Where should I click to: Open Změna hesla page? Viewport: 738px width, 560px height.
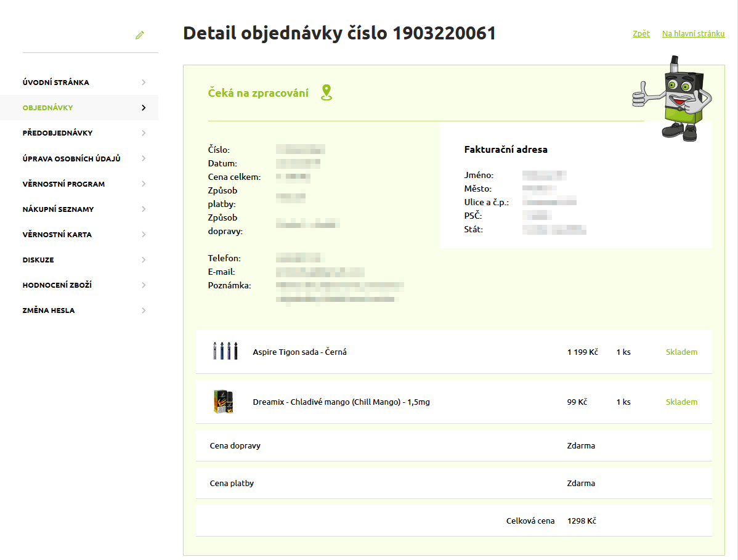[49, 310]
